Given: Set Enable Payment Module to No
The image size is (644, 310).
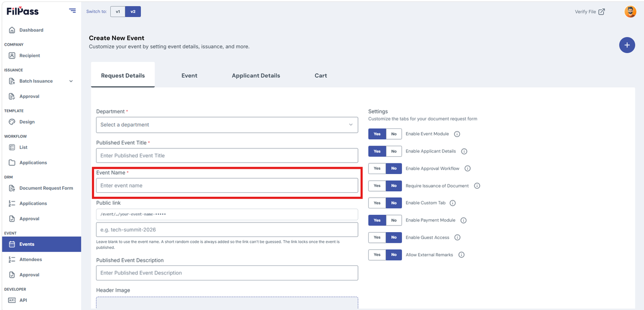Looking at the screenshot, I should coord(394,220).
